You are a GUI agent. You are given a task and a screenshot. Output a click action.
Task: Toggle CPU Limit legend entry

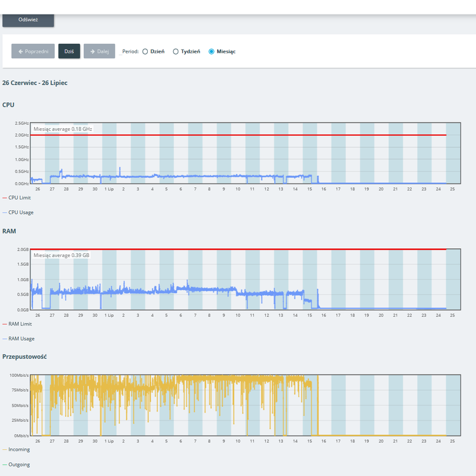(x=19, y=198)
